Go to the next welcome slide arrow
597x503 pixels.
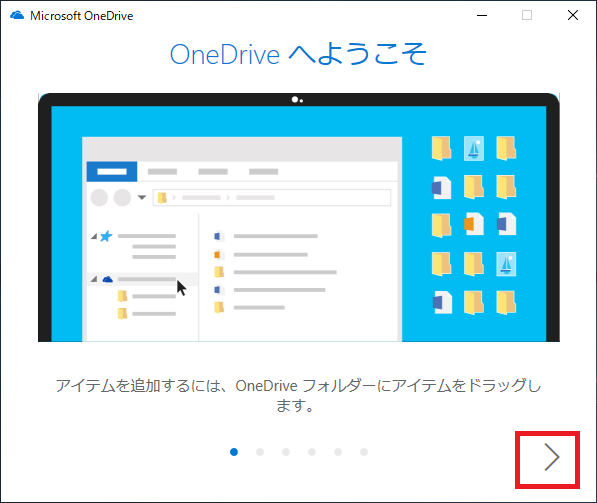(x=551, y=457)
